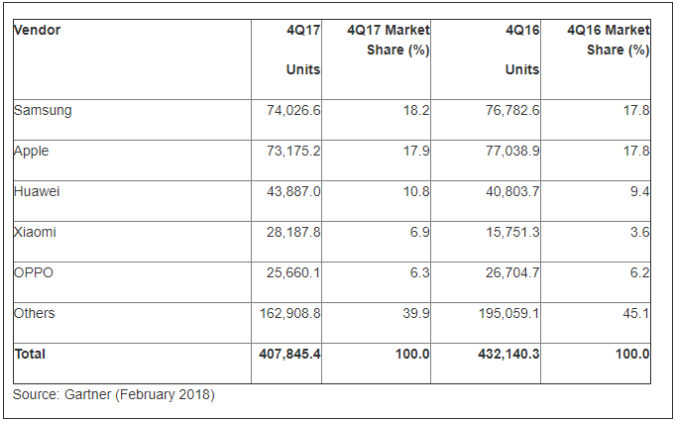This screenshot has width=676, height=422.
Task: Select the OPPO vendor cell
Action: tap(34, 272)
